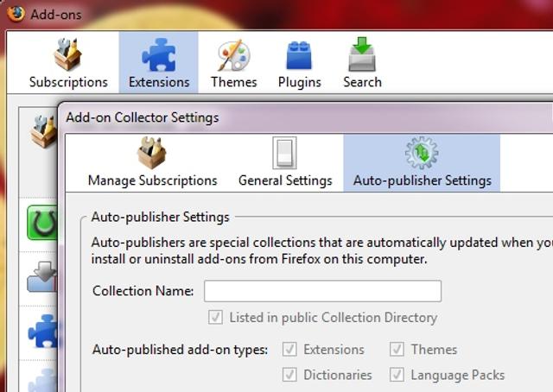Open the Subscriptions toolbox icon in the Add-ons toolbar

click(x=67, y=54)
